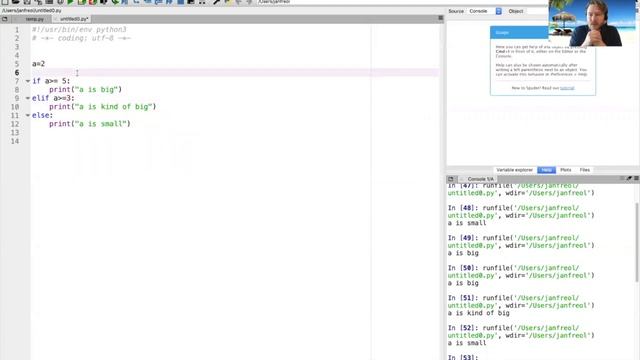Click the shebang comment on line 1
This screenshot has height=360, width=640.
79,29
